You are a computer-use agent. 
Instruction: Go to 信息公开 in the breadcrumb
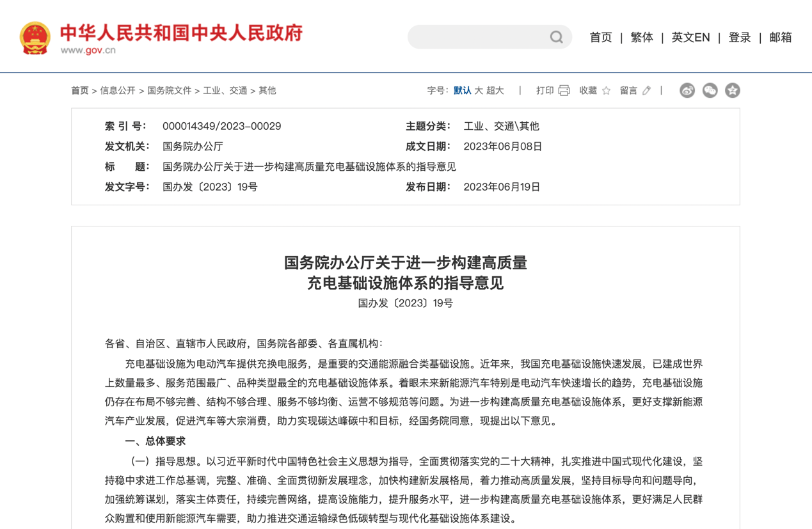118,91
